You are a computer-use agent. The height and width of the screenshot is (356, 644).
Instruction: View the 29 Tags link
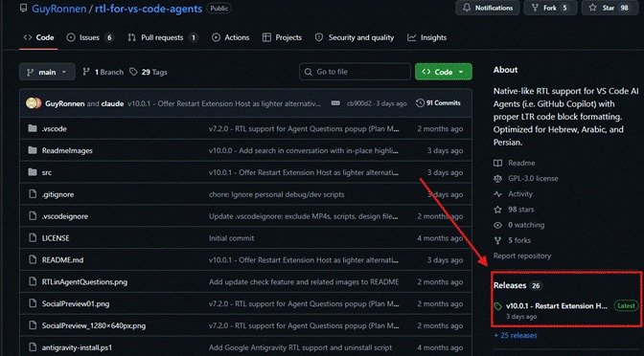(x=149, y=72)
